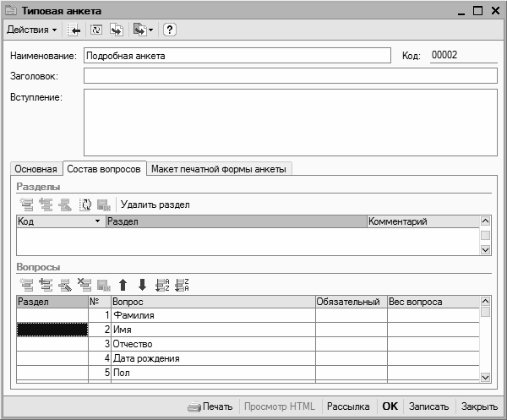Click the Обязательный cell for Фамилия row
Screen dimensions: 507x420
[350, 315]
